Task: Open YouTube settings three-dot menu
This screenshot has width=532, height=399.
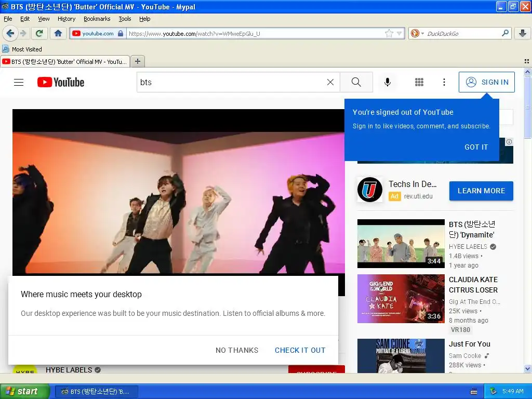Action: (444, 82)
